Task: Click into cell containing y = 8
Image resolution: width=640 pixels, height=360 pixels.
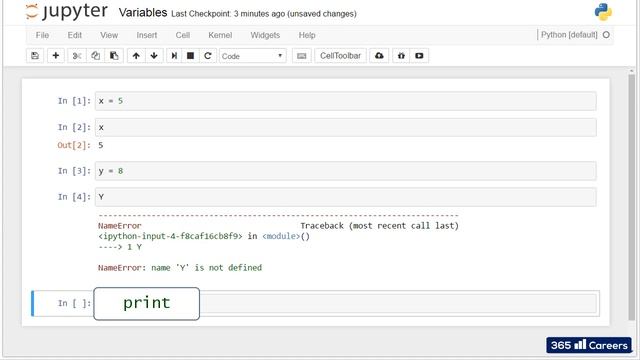Action: click(345, 171)
